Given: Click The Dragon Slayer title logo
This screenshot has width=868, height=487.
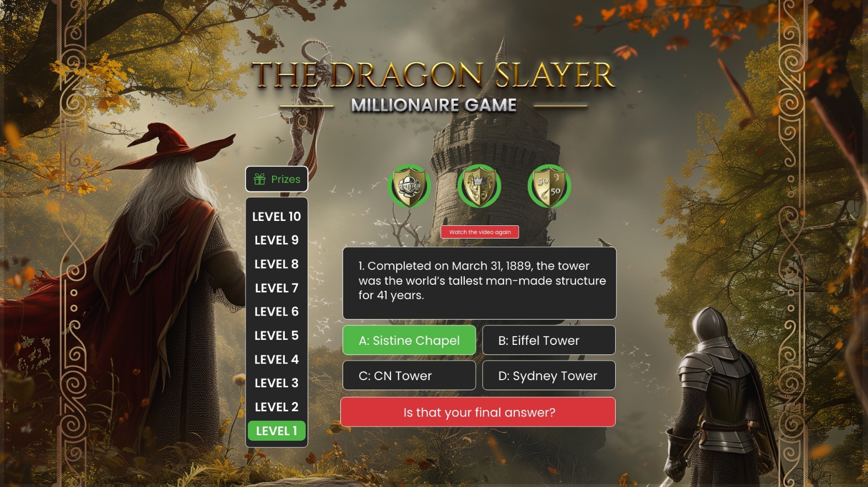Looking at the screenshot, I should tap(433, 84).
